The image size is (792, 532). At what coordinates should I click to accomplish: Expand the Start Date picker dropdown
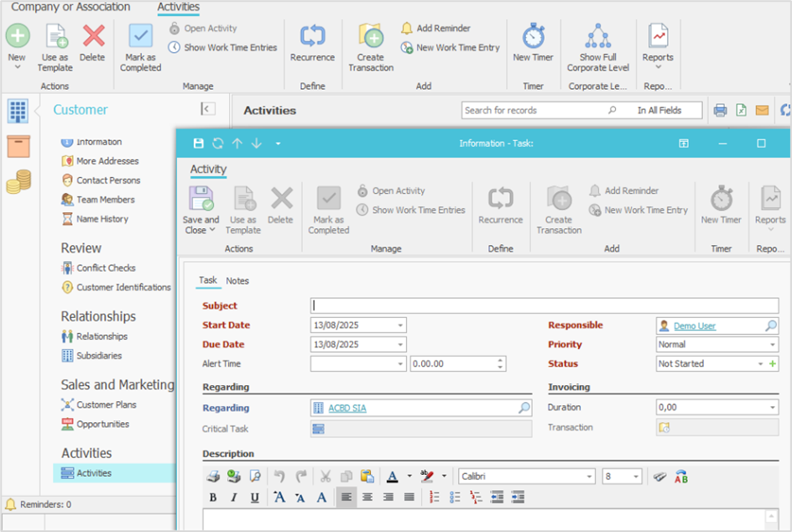[x=400, y=326]
